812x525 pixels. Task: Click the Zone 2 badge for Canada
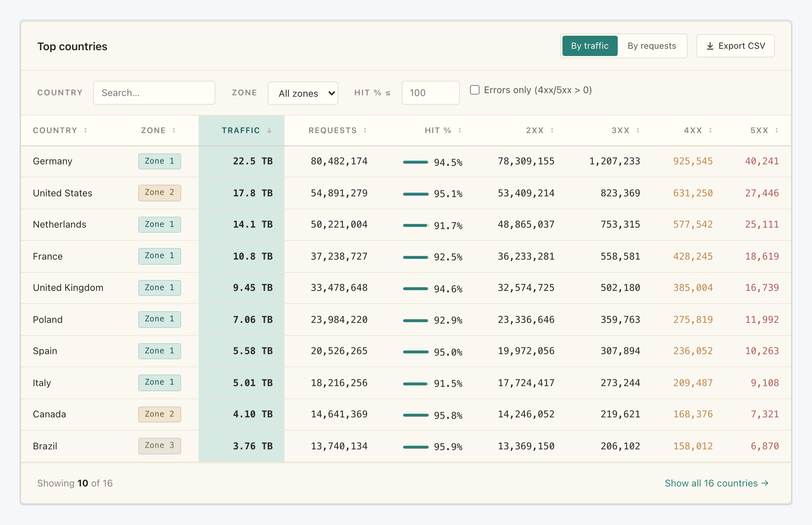[x=160, y=414]
